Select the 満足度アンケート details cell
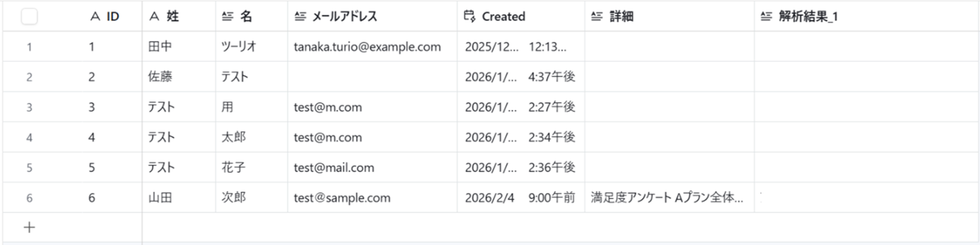 669,198
